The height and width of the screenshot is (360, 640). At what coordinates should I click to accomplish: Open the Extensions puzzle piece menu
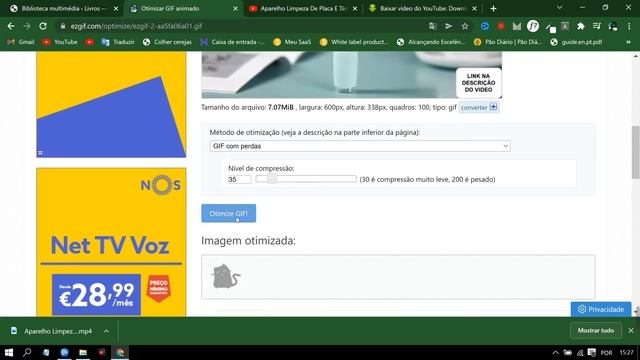coord(581,26)
